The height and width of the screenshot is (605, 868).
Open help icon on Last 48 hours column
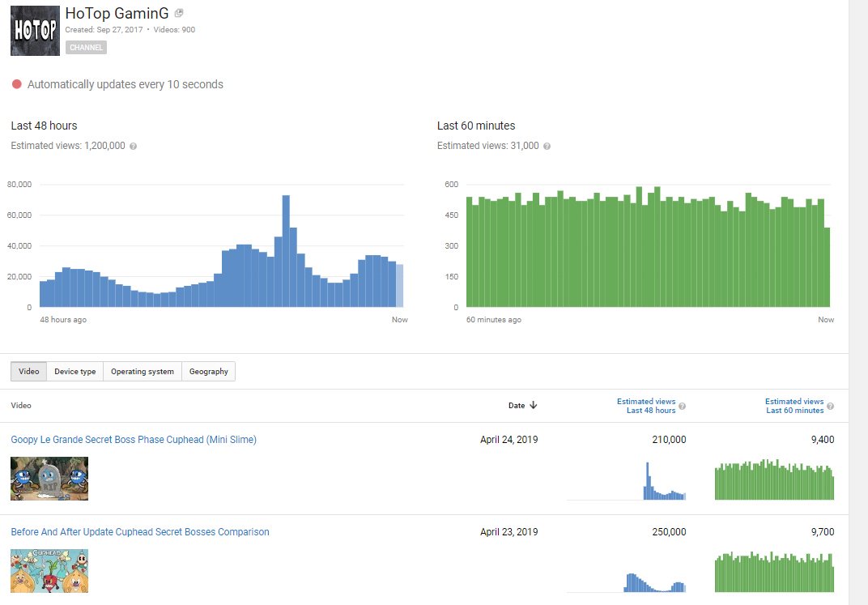click(682, 407)
